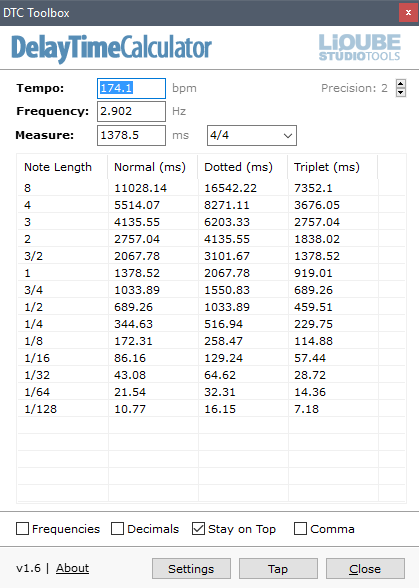Click the Tap tempo button
The width and height of the screenshot is (419, 588).
278,568
